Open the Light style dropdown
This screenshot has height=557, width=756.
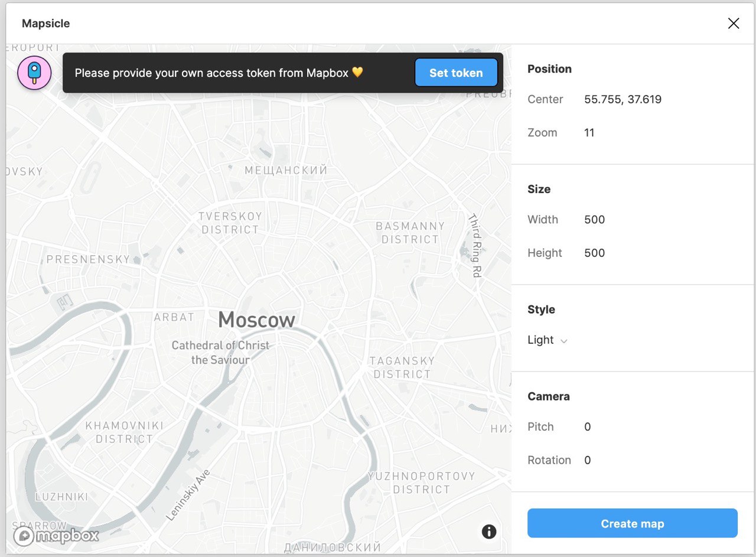point(548,340)
